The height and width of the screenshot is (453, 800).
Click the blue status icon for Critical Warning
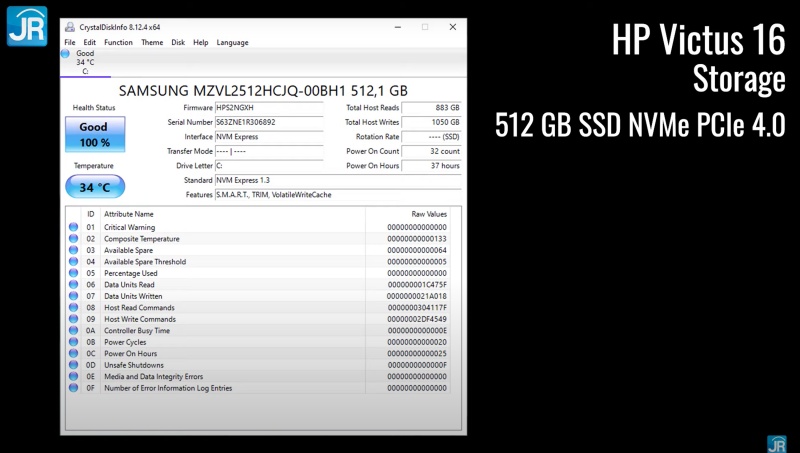[73, 228]
